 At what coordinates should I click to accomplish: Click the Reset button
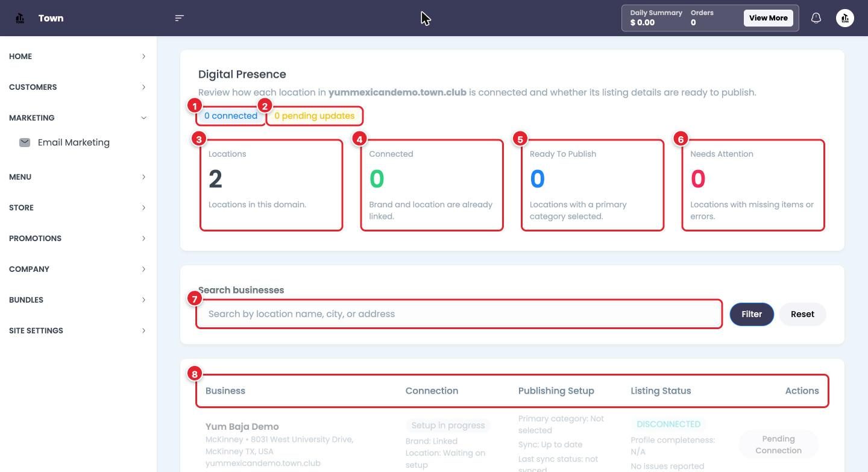[802, 314]
